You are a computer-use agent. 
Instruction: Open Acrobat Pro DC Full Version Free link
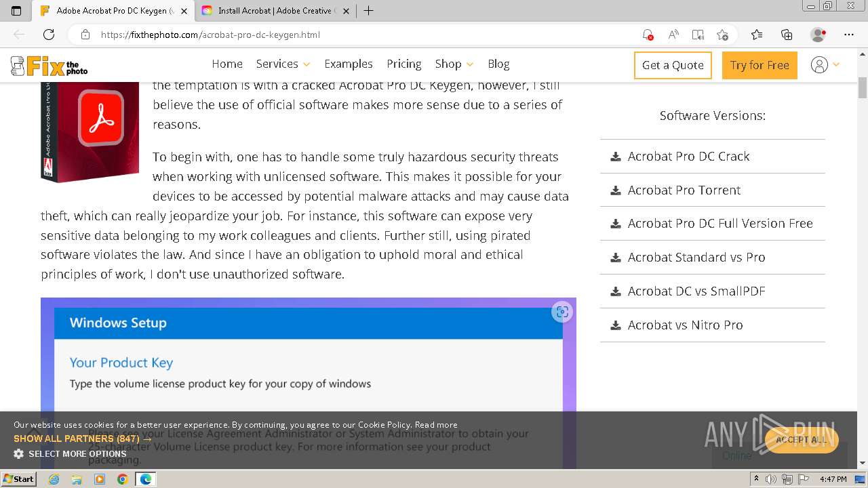[x=720, y=224]
